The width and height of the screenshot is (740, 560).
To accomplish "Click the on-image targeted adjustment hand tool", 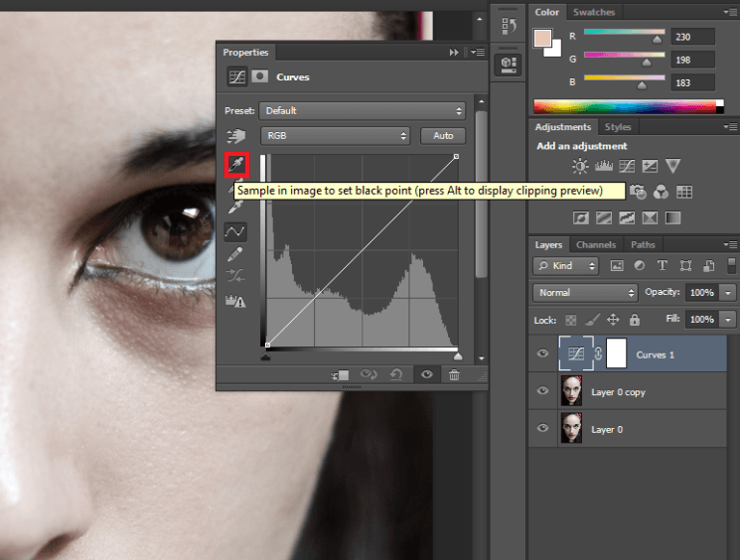I will click(236, 136).
